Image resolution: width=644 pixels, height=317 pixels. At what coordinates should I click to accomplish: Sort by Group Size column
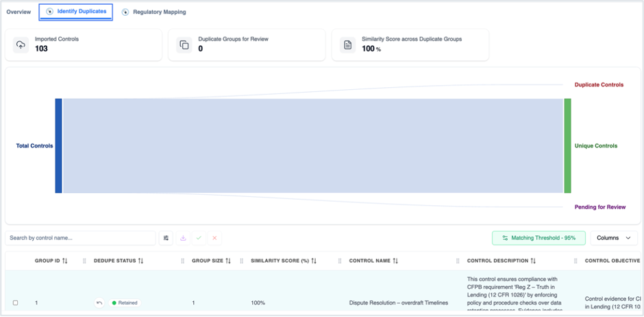coord(229,261)
